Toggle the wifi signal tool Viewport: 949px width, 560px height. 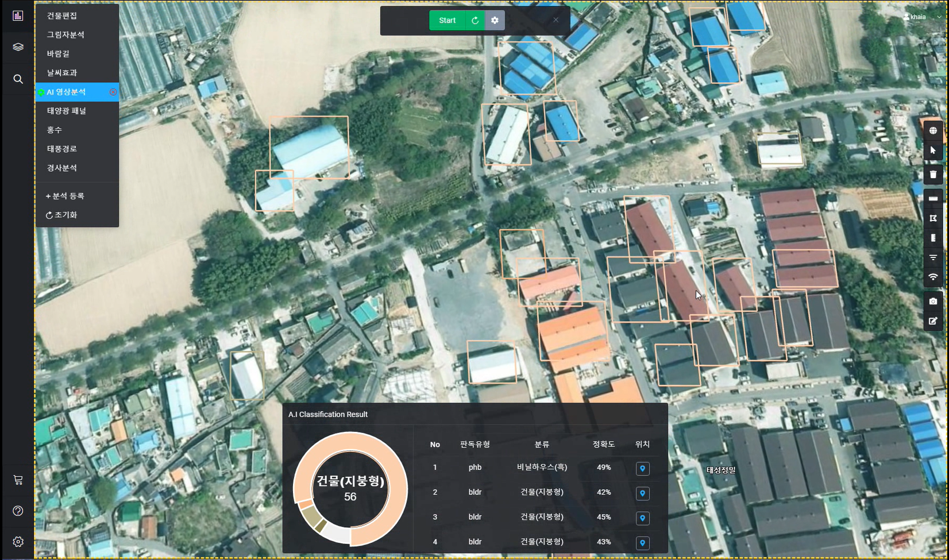pyautogui.click(x=933, y=277)
